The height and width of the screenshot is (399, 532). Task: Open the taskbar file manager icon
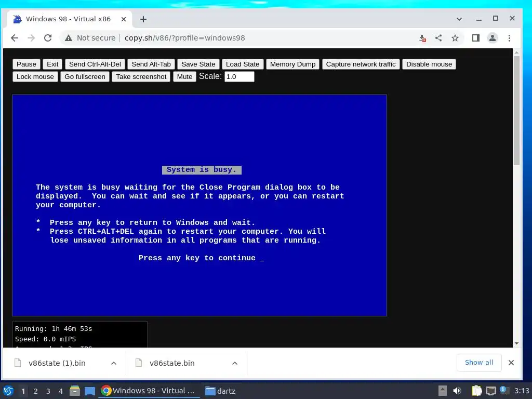[75, 391]
